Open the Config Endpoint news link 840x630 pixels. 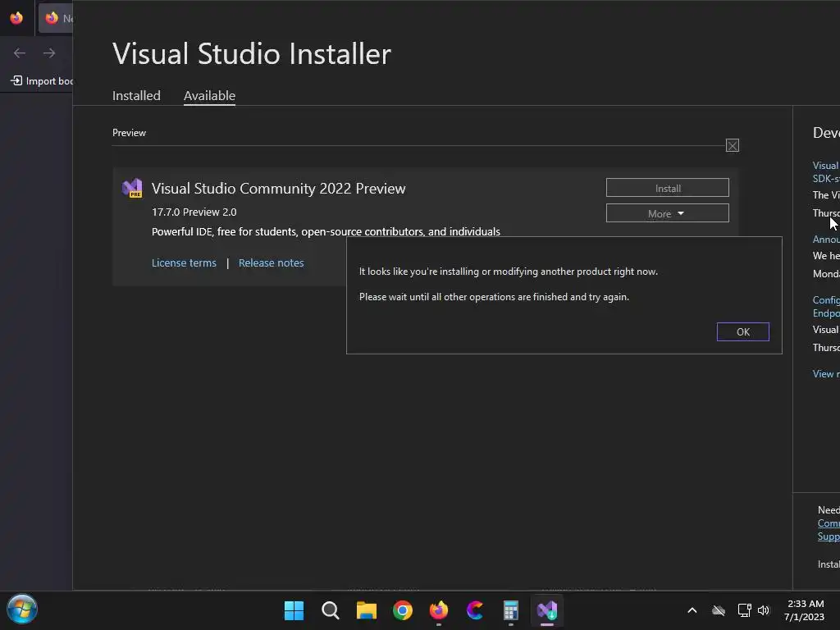[x=825, y=307]
